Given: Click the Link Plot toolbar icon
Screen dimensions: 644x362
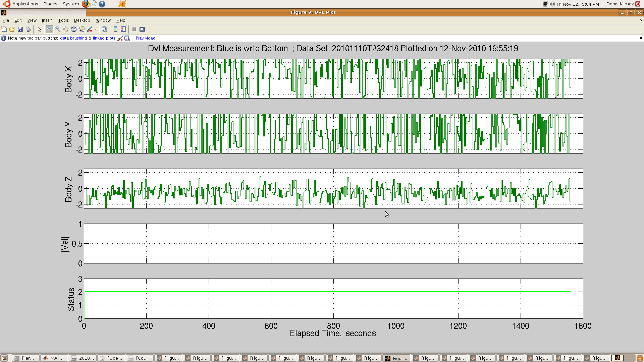Looking at the screenshot, I should tap(104, 29).
